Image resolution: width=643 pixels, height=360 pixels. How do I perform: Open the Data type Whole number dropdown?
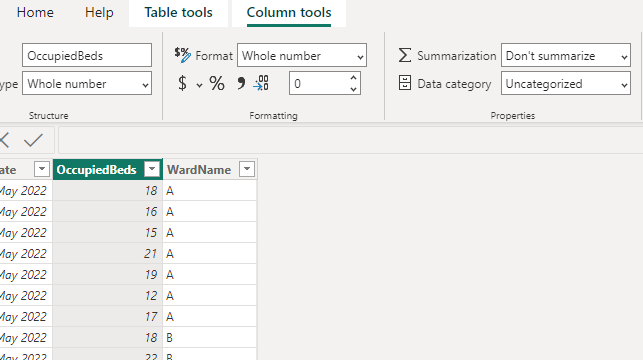tap(87, 84)
